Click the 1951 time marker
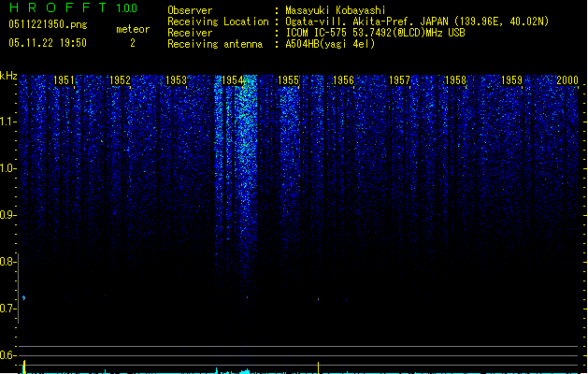Screen dimensions: 588x374 [x=64, y=80]
